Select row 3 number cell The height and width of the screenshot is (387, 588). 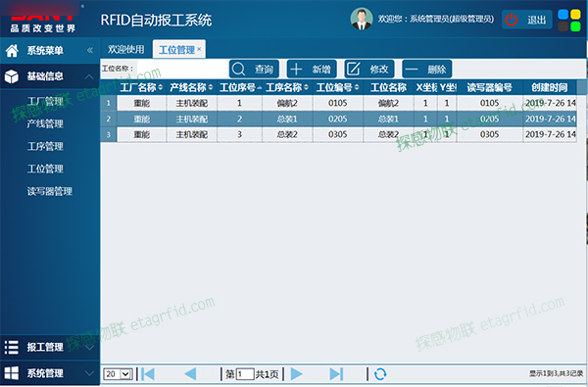(109, 134)
